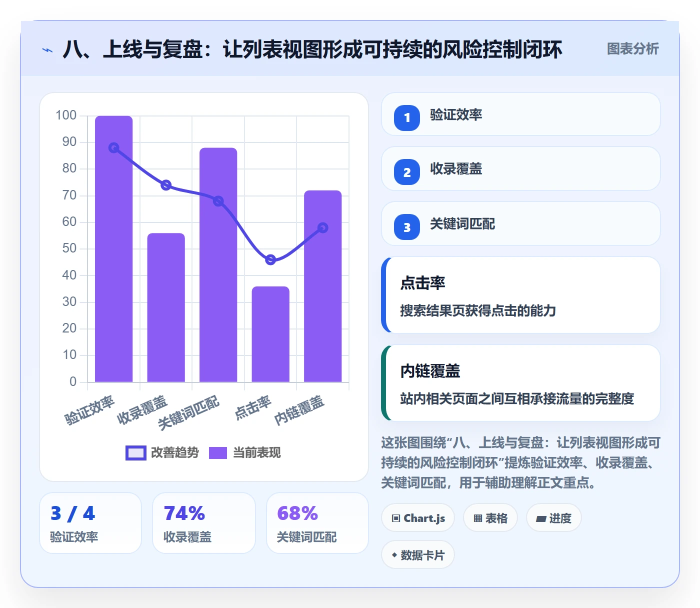Click the trend line point above 内链覆盖
This screenshot has width=700, height=608.
(x=323, y=227)
